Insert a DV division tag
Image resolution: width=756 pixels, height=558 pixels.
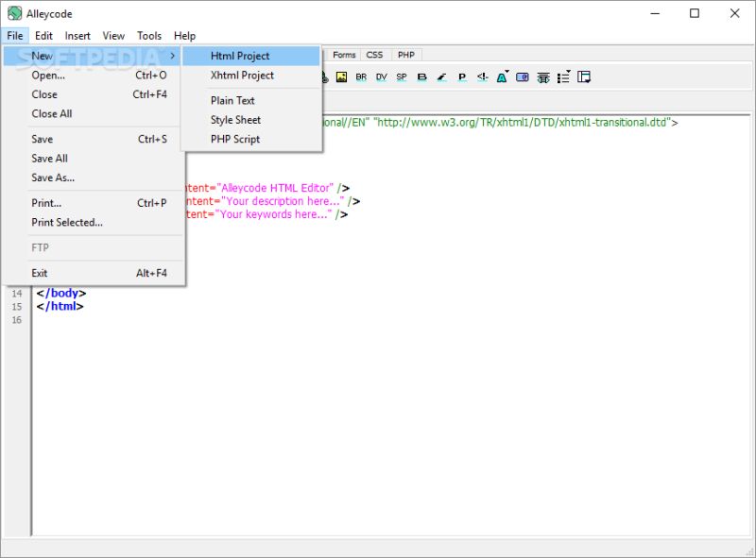click(381, 77)
